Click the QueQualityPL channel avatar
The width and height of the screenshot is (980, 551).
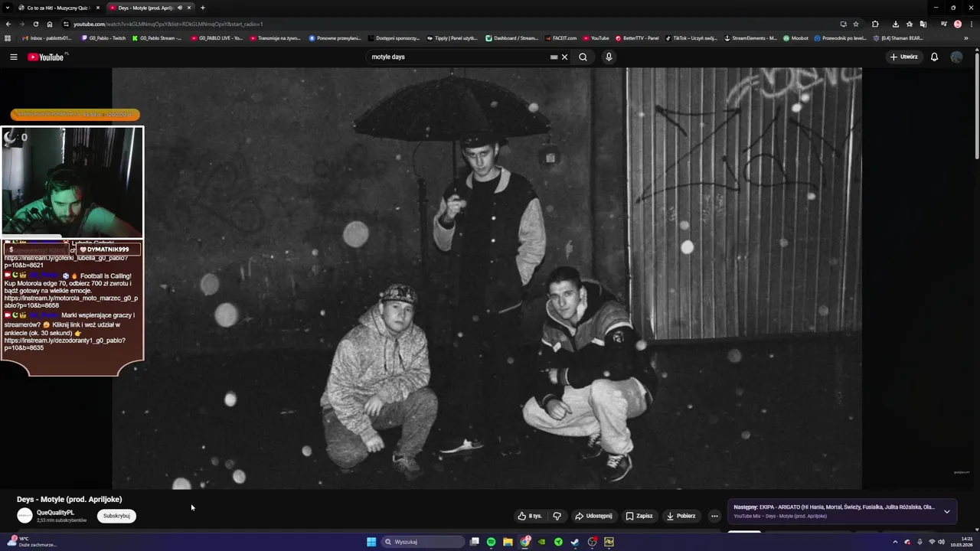coord(24,516)
